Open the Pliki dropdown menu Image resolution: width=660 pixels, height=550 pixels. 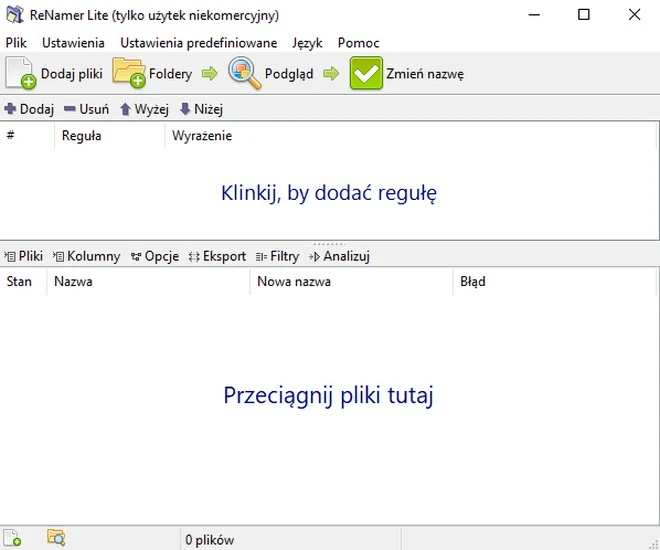point(24,256)
